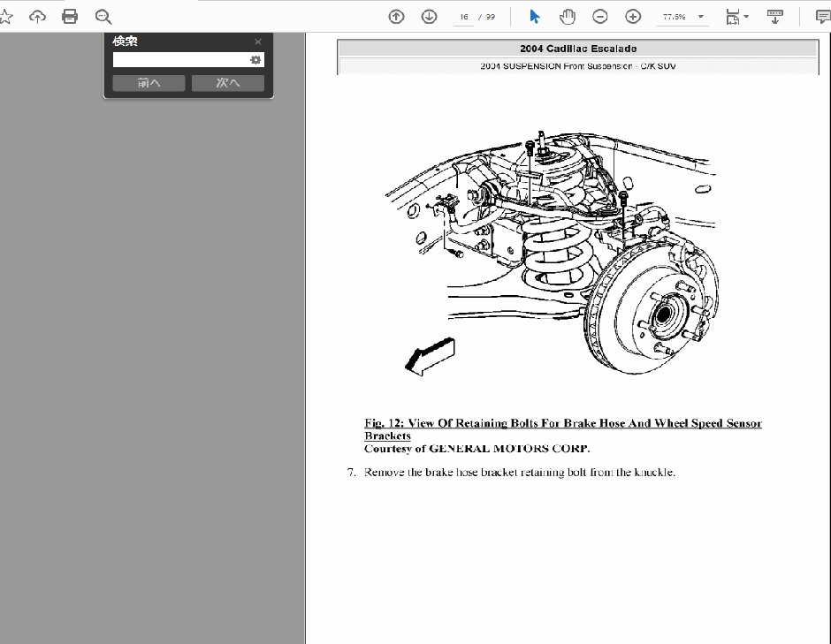Click the Fig. 12 caption link

563,429
